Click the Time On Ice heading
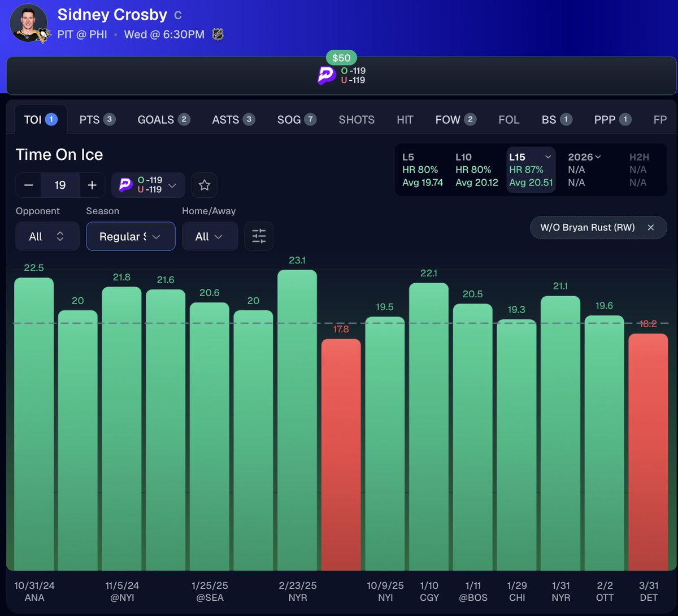This screenshot has width=678, height=616. tap(59, 154)
